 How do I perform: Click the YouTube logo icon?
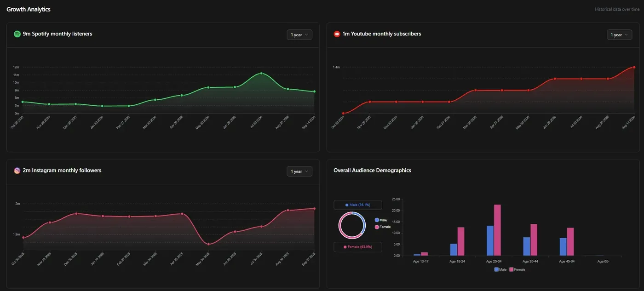coord(337,34)
